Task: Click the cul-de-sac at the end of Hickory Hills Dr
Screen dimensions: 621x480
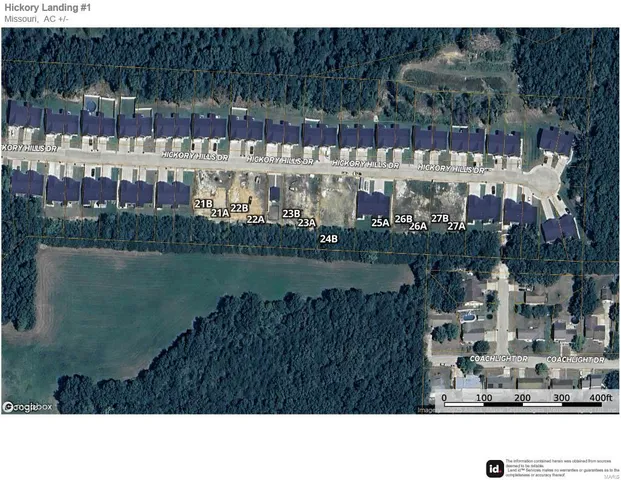Action: tap(543, 181)
